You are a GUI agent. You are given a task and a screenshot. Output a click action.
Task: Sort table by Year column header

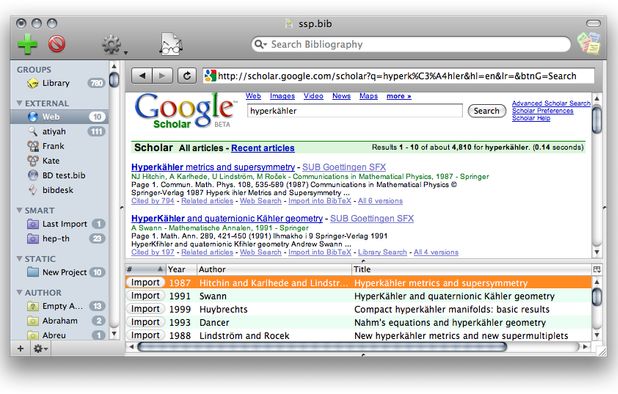tap(181, 269)
